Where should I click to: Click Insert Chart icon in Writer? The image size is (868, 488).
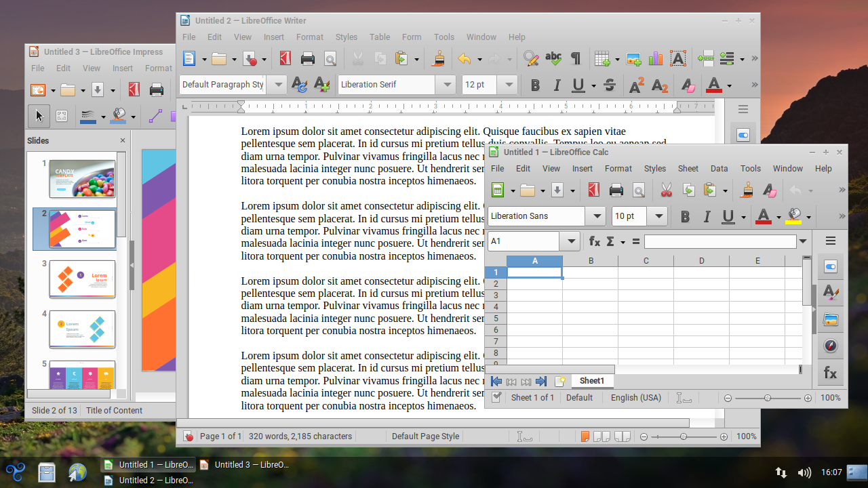point(656,59)
